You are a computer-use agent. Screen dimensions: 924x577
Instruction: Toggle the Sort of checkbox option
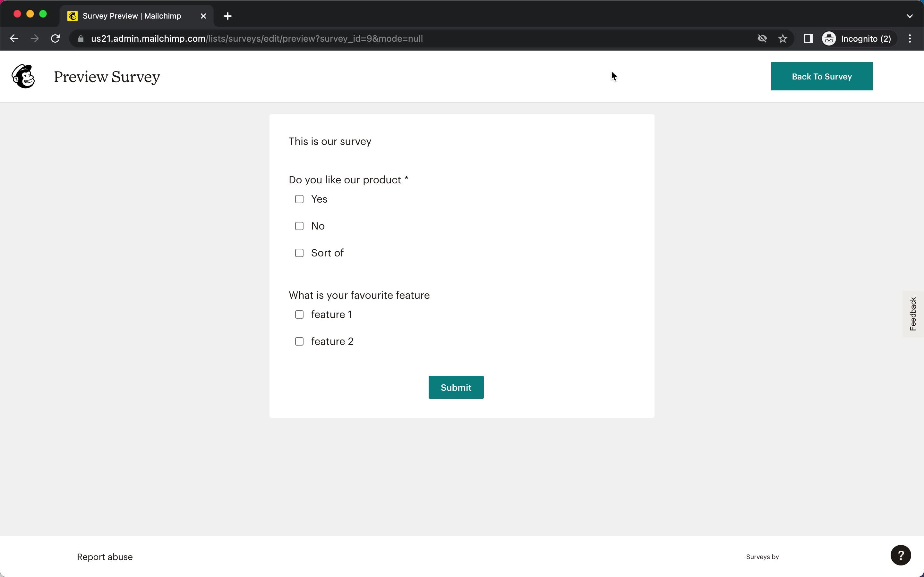click(x=299, y=253)
